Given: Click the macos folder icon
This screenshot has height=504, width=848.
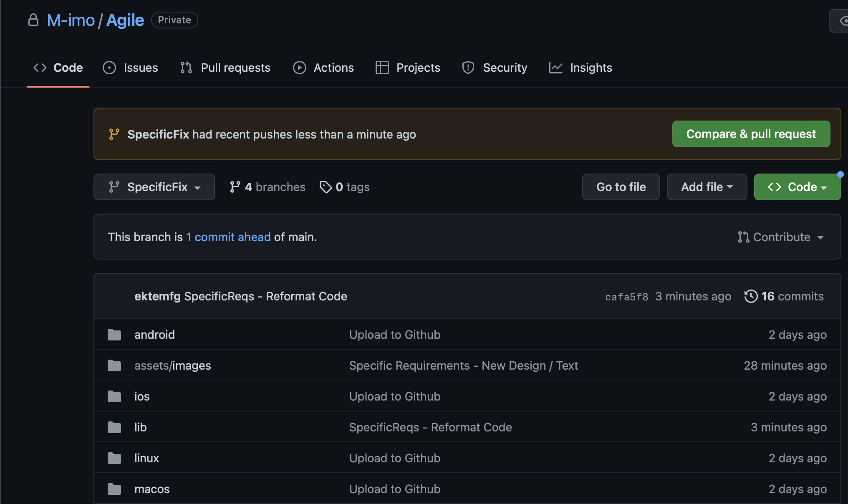Looking at the screenshot, I should pos(114,489).
